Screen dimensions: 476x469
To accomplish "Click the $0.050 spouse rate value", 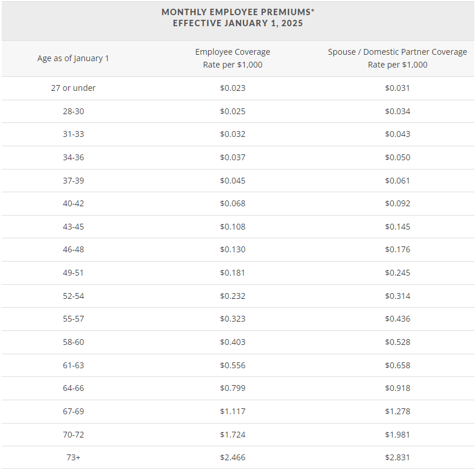I will click(397, 157).
